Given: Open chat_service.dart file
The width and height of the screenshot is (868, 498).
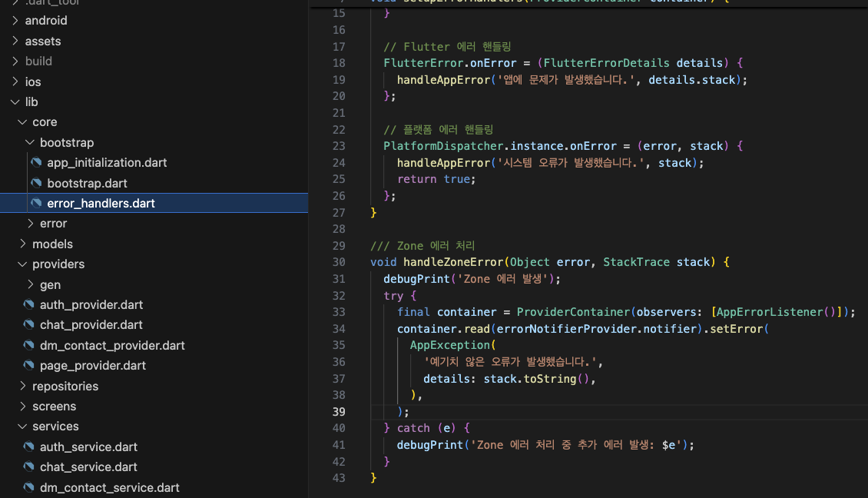Looking at the screenshot, I should pos(88,467).
